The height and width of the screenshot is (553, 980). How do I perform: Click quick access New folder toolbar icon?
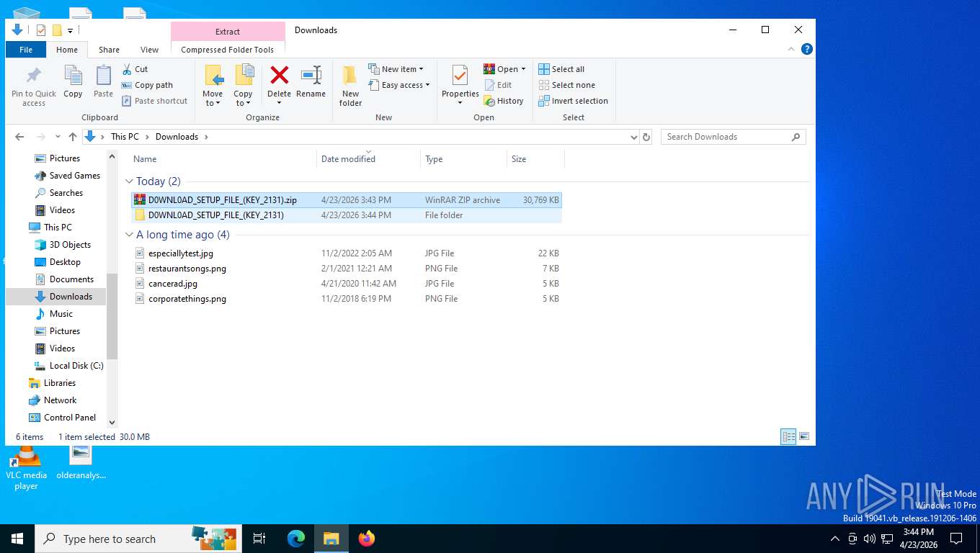coord(57,30)
